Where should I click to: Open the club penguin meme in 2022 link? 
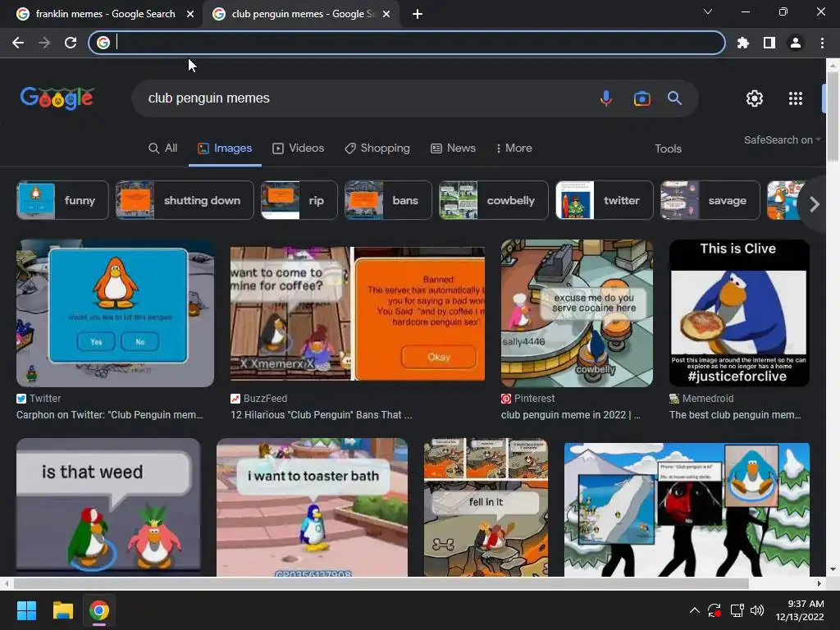point(571,414)
